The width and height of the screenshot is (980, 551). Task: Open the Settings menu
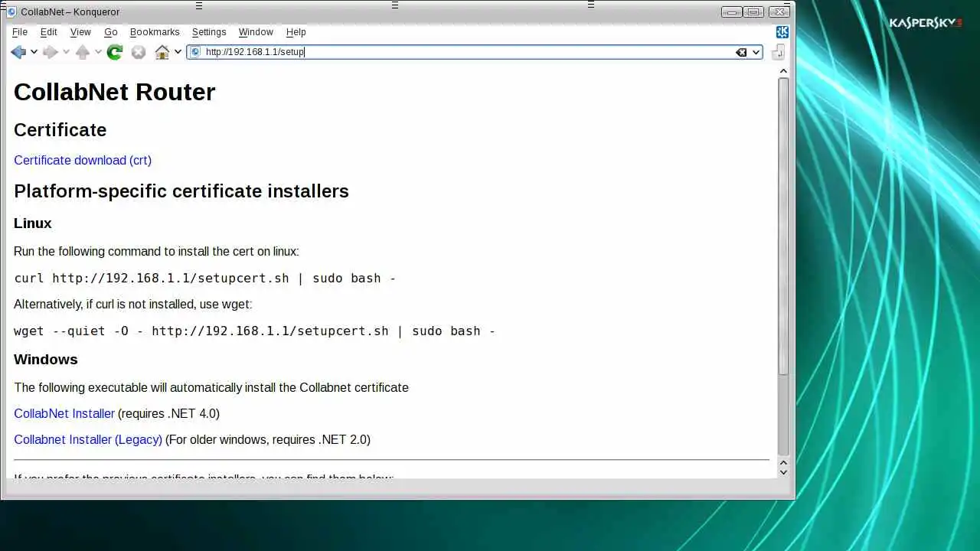coord(209,32)
